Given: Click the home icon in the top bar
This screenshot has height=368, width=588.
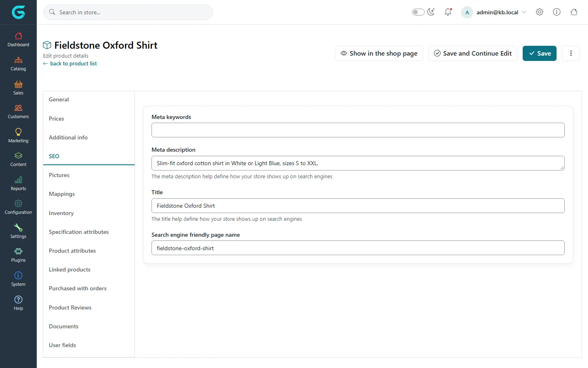Looking at the screenshot, I should pos(574,12).
